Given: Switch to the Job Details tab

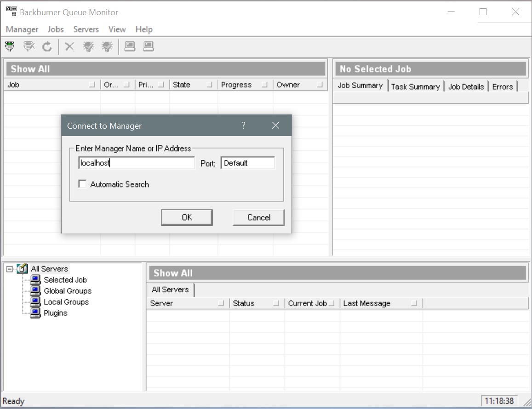Looking at the screenshot, I should (x=466, y=86).
